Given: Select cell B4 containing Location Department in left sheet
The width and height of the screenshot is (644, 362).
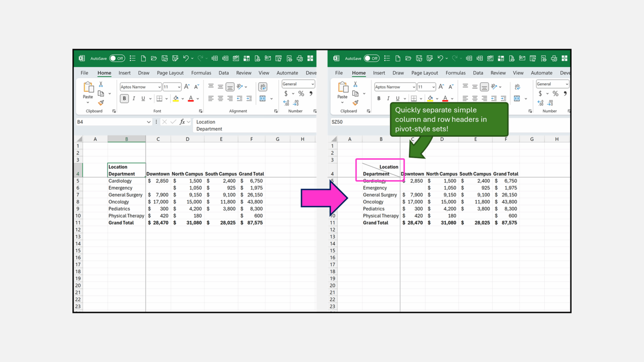Looking at the screenshot, I should click(127, 170).
